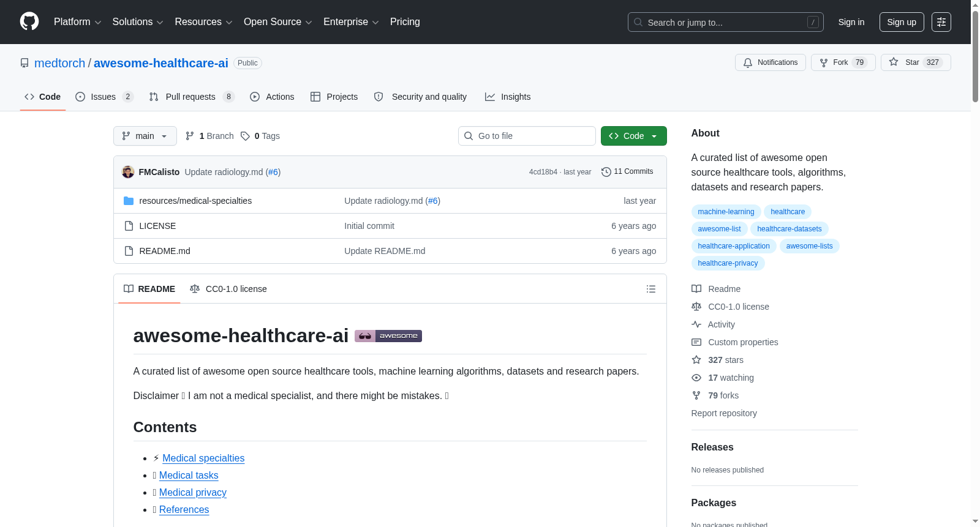Click the Activity pulse icon
Screen dimensions: 980x527
pyautogui.click(x=696, y=324)
